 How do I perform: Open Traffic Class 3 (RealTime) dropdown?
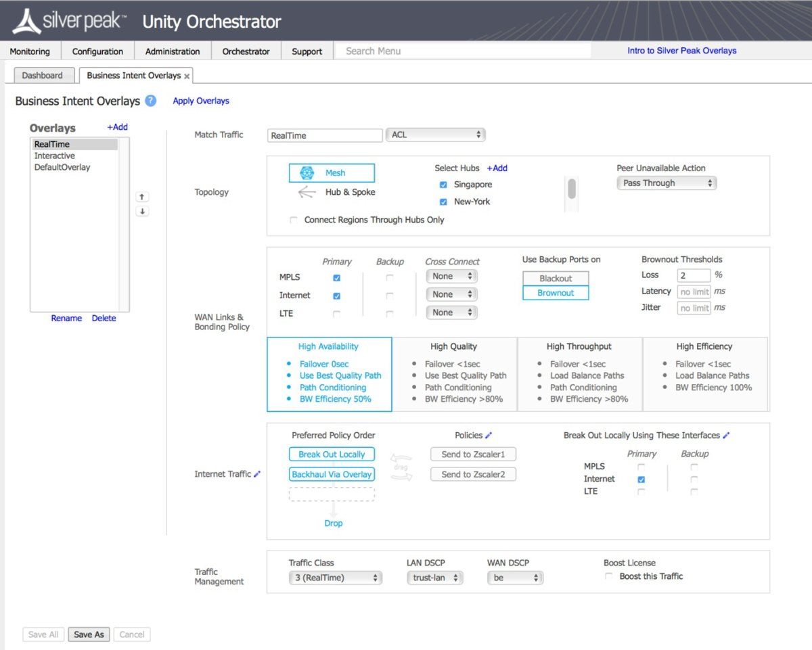point(335,578)
